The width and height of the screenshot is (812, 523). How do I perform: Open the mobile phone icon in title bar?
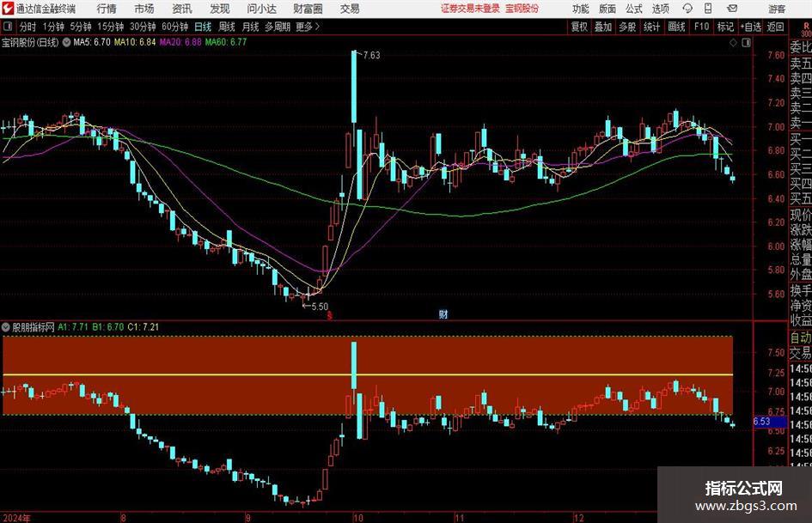708,9
